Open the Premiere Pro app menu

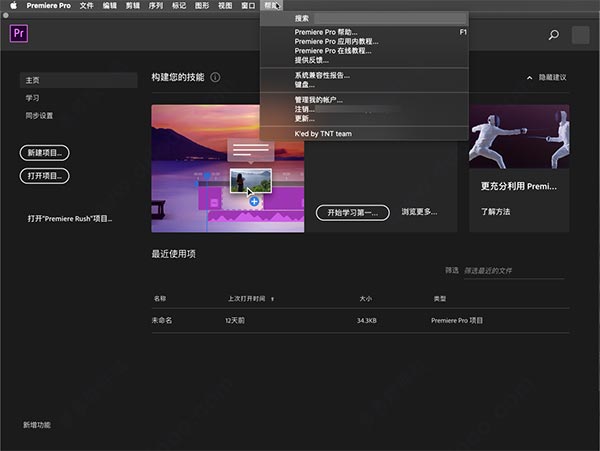(49, 5)
